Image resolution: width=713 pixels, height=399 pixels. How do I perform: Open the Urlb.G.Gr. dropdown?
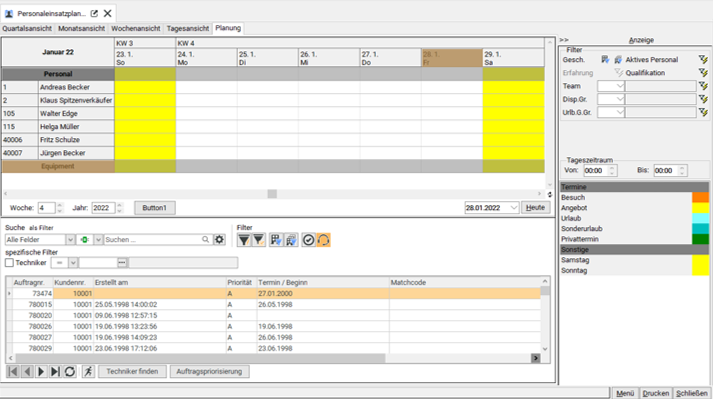coord(620,112)
